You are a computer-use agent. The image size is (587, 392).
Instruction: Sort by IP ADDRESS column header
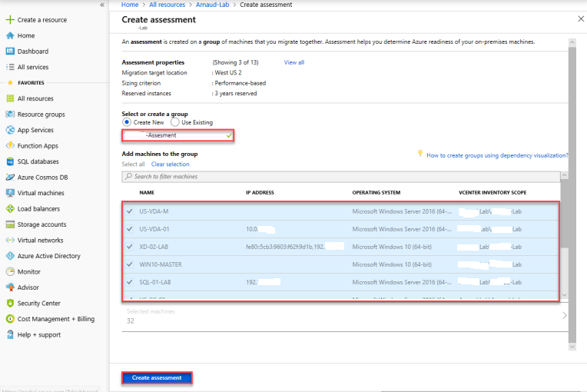(260, 192)
